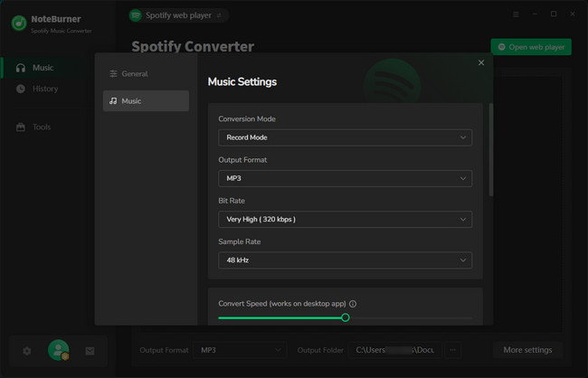
Task: Click the mail envelope icon
Action: (x=90, y=350)
